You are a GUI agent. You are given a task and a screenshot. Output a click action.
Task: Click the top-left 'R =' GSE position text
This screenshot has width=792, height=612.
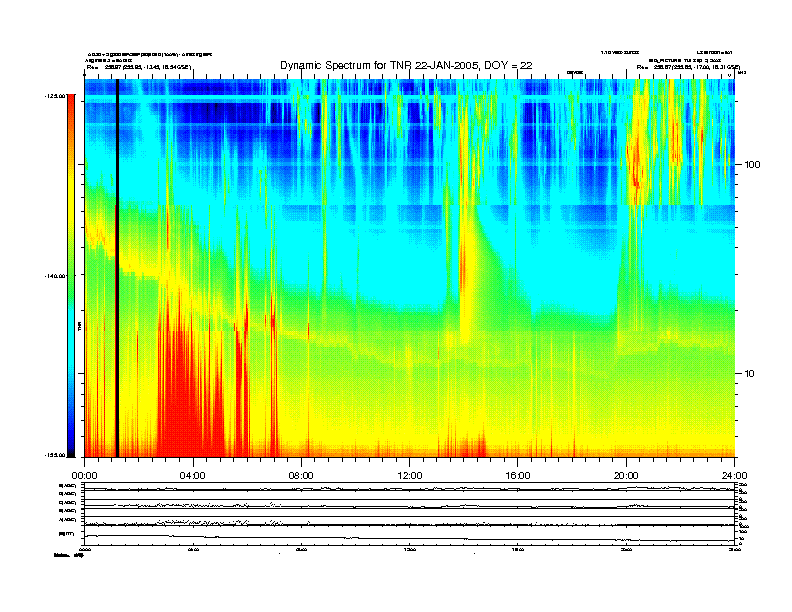pos(139,67)
